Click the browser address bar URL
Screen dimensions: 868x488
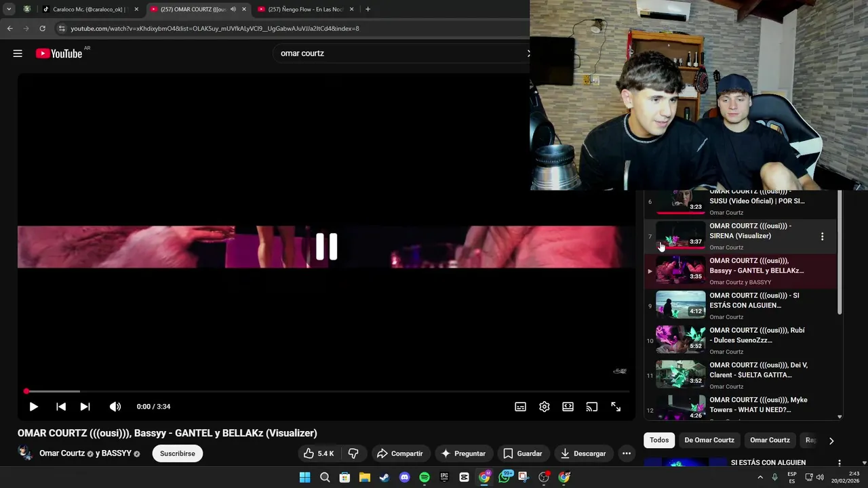point(215,28)
